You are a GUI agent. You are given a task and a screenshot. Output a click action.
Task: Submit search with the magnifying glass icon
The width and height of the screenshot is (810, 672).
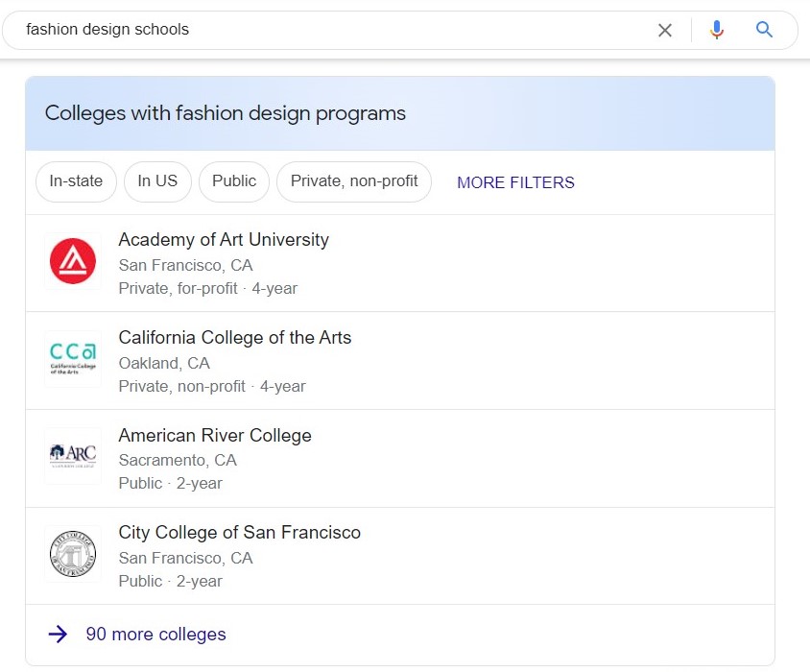(764, 30)
